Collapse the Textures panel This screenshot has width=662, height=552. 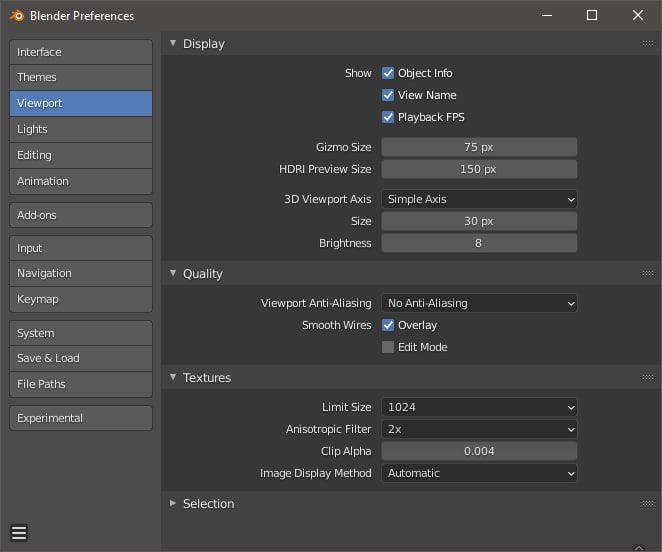coord(173,377)
